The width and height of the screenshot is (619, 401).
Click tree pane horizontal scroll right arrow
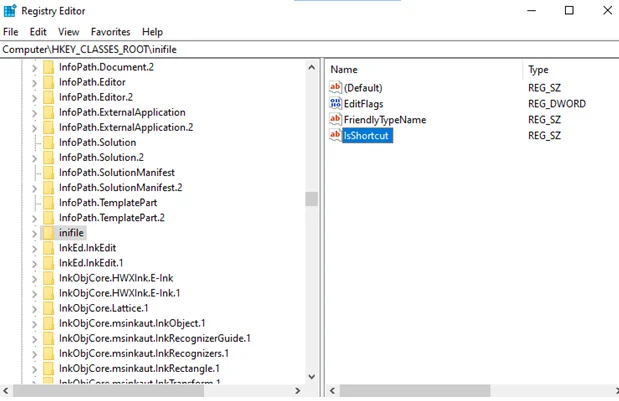tap(298, 391)
